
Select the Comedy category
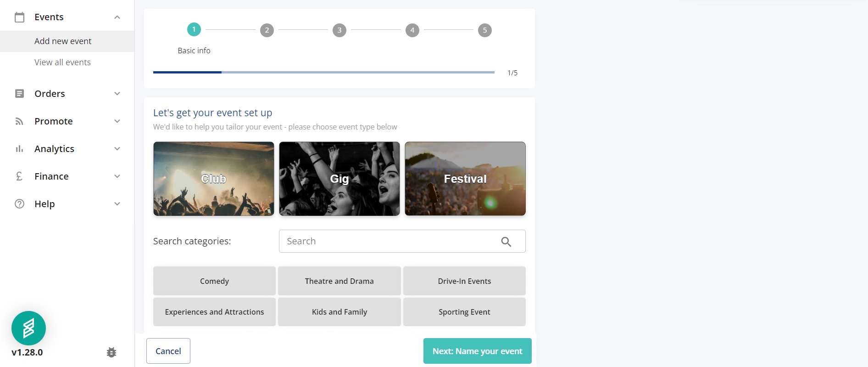click(x=214, y=281)
